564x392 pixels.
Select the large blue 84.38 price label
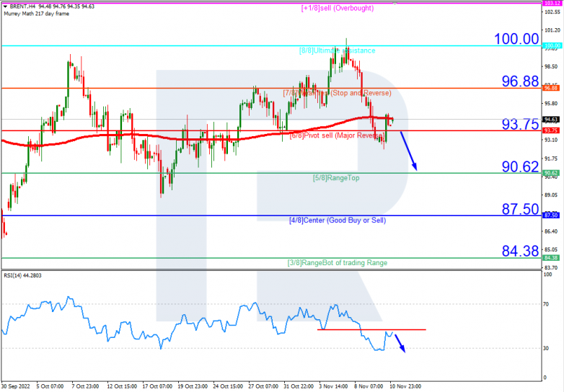coord(521,251)
